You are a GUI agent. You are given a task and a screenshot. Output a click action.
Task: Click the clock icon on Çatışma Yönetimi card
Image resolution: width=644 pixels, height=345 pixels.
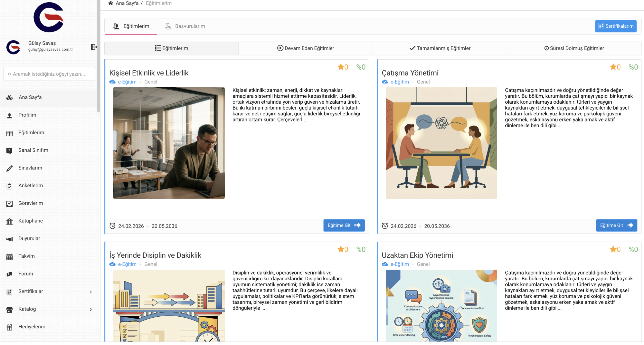click(x=385, y=226)
